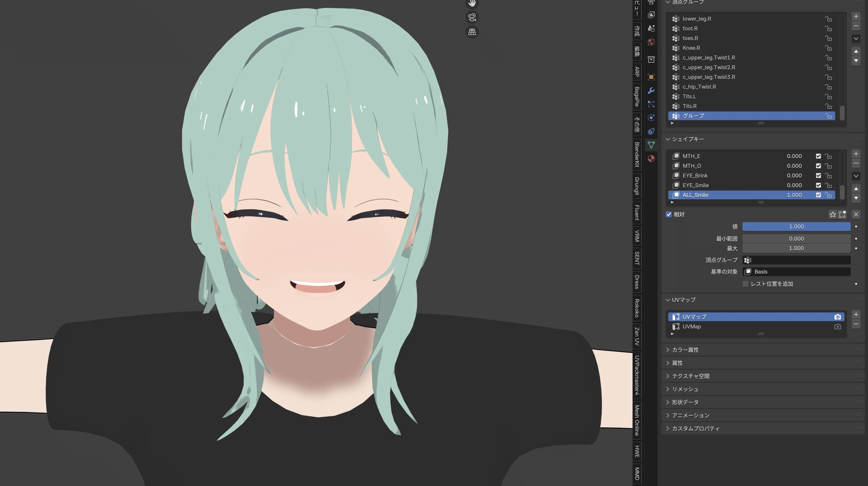
Task: Disable the ALL_Smile shape key checkbox
Action: pyautogui.click(x=818, y=195)
